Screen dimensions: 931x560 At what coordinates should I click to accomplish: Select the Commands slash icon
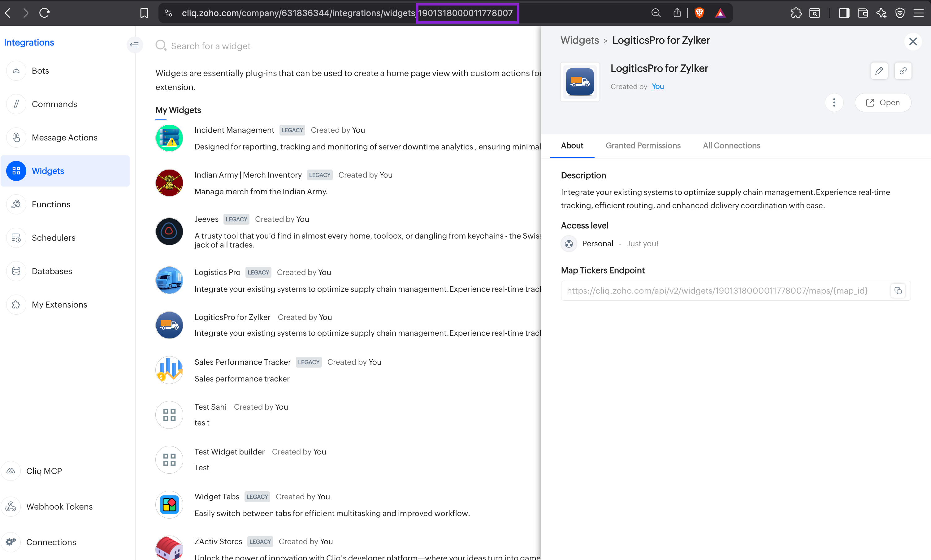click(16, 104)
